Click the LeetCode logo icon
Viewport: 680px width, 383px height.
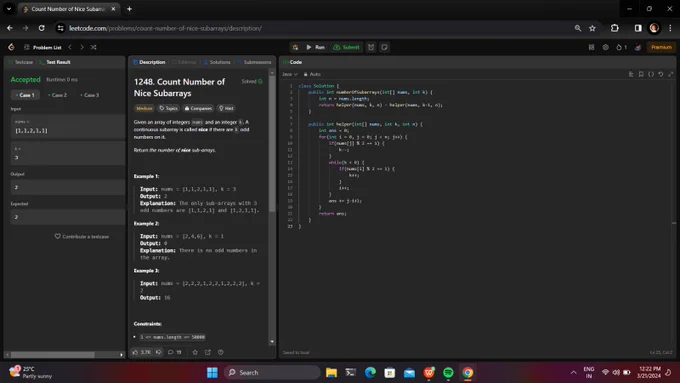(11, 47)
